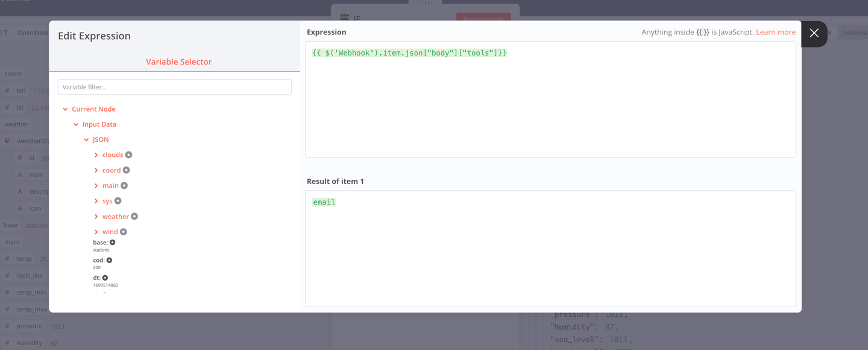Expand the main variable group
Viewport: 868px width, 350px height.
coord(96,186)
